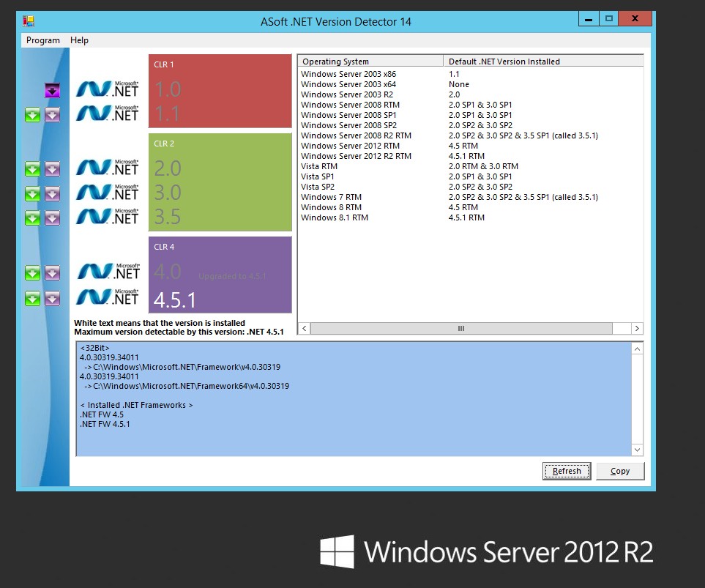Click the Framework\v4.0.30319 path line

pyautogui.click(x=182, y=367)
